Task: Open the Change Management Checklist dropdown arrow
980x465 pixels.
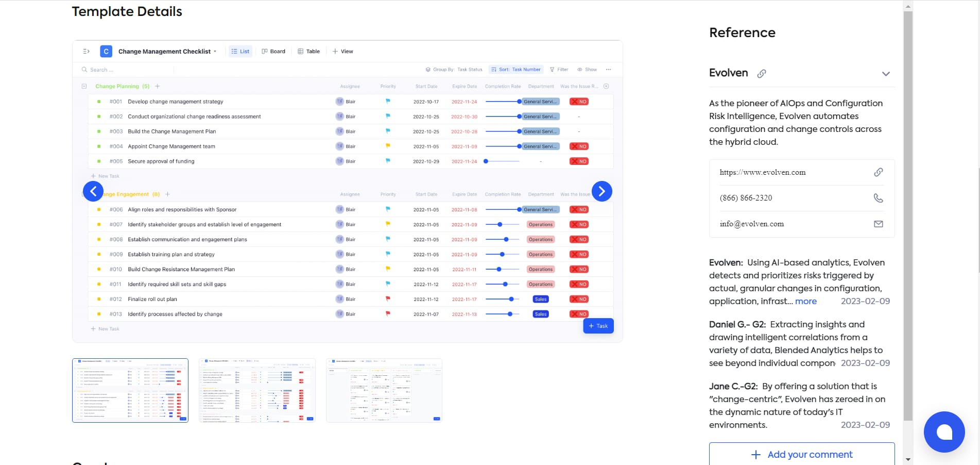Action: pyautogui.click(x=215, y=51)
